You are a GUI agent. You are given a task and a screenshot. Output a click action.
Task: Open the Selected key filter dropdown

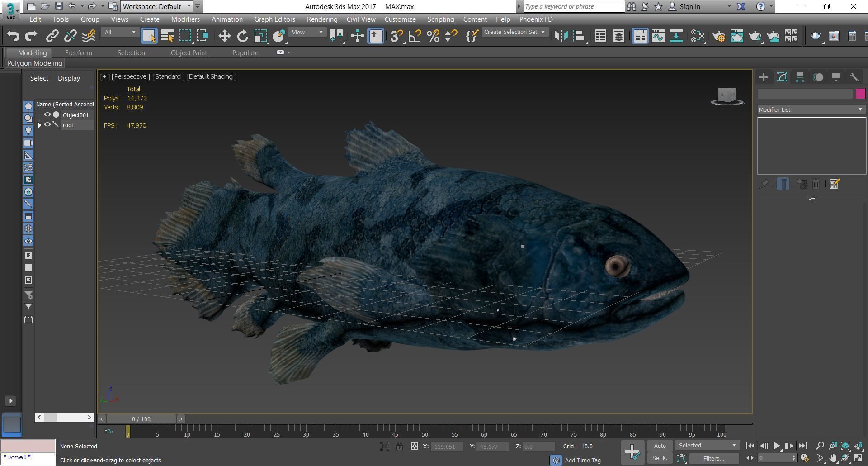pos(708,446)
